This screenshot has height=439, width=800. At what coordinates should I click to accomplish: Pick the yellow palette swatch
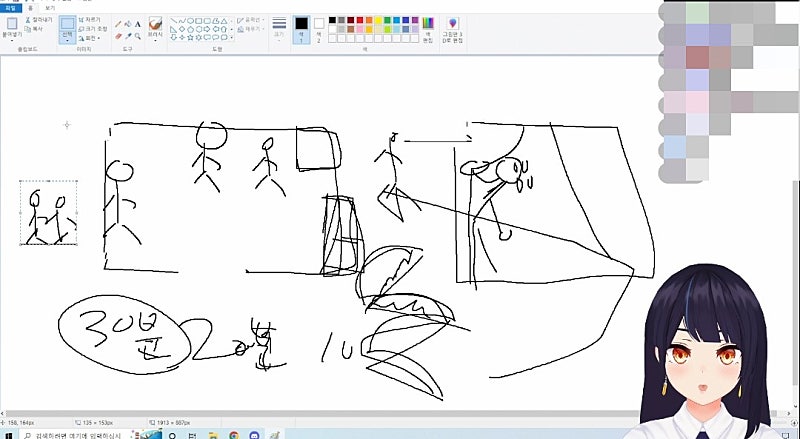(378, 20)
